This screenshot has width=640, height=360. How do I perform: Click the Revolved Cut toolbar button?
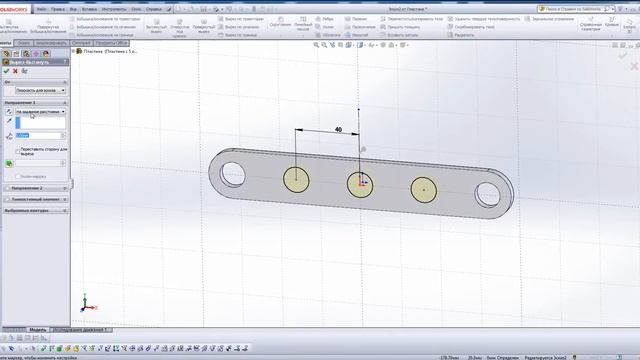(x=203, y=27)
